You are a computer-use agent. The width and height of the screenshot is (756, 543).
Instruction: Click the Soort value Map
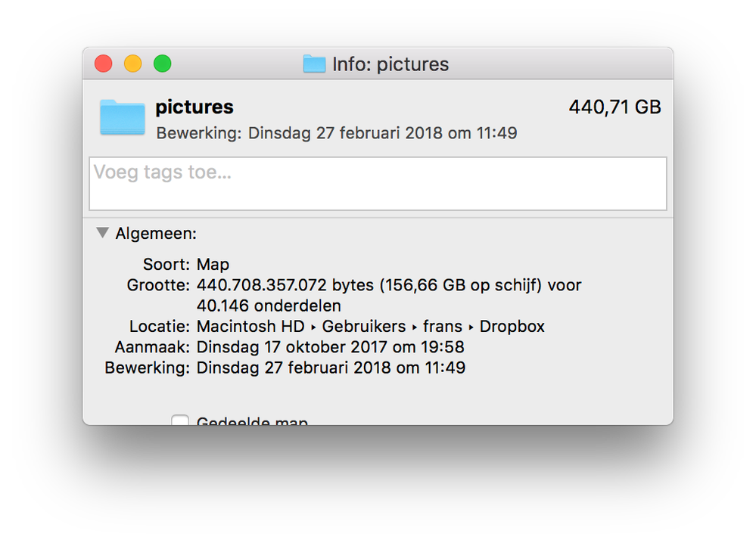213,265
